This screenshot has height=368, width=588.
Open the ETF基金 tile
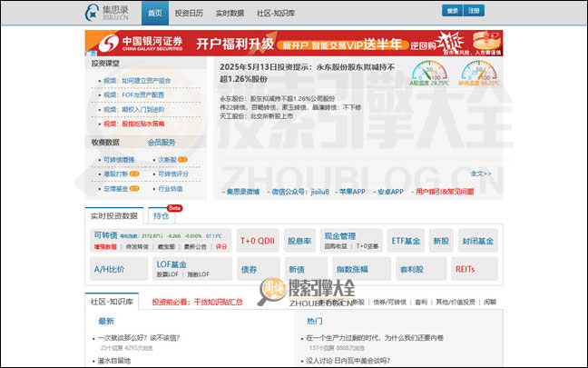click(406, 241)
